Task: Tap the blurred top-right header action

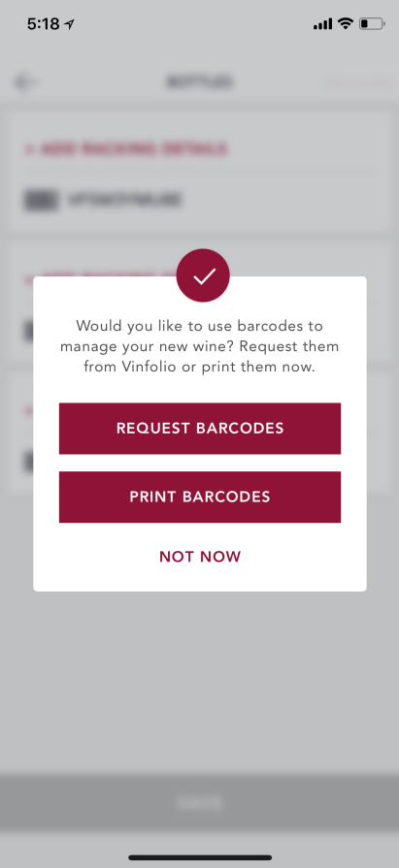Action: pyautogui.click(x=357, y=82)
